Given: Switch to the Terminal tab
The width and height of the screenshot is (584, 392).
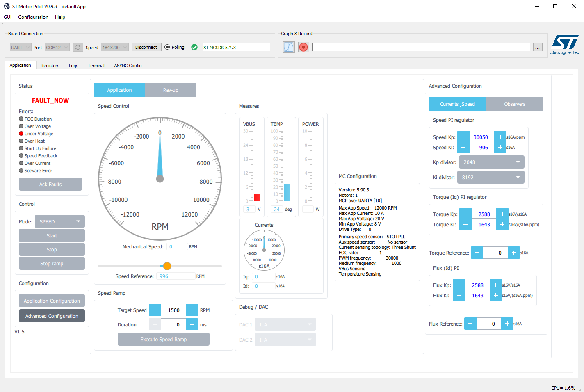Looking at the screenshot, I should 96,66.
